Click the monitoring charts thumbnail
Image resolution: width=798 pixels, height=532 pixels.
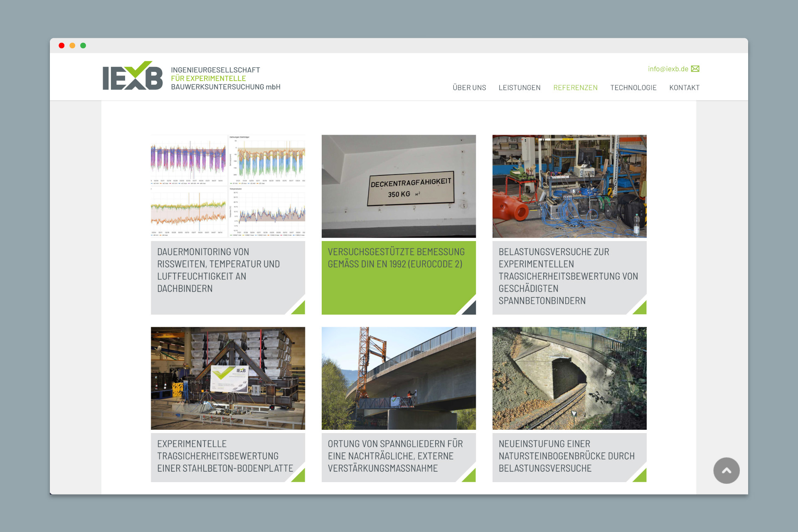click(x=228, y=186)
